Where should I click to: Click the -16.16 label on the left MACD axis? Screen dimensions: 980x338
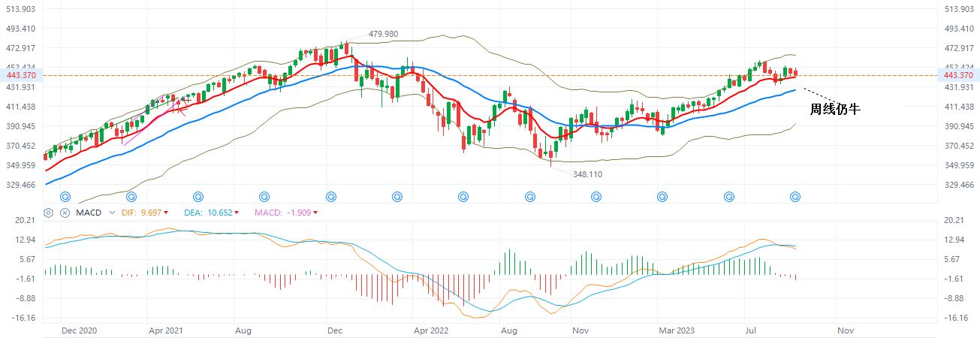coord(24,318)
